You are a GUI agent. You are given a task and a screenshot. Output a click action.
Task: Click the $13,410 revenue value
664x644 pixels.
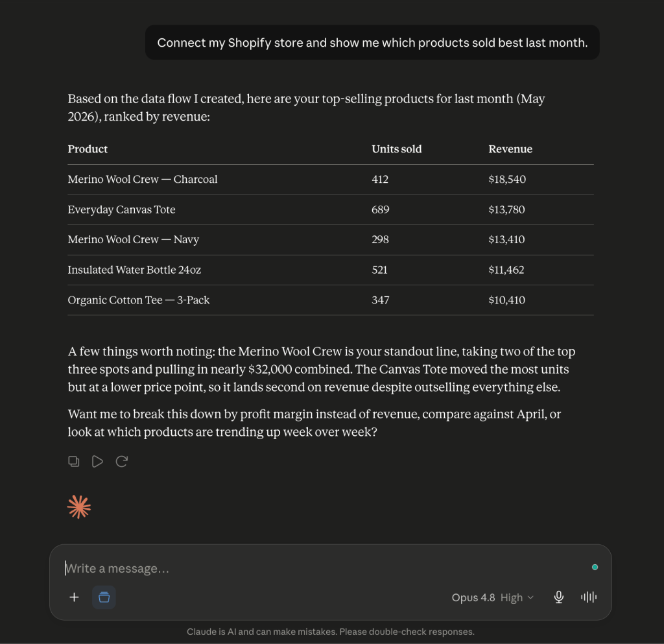click(506, 240)
